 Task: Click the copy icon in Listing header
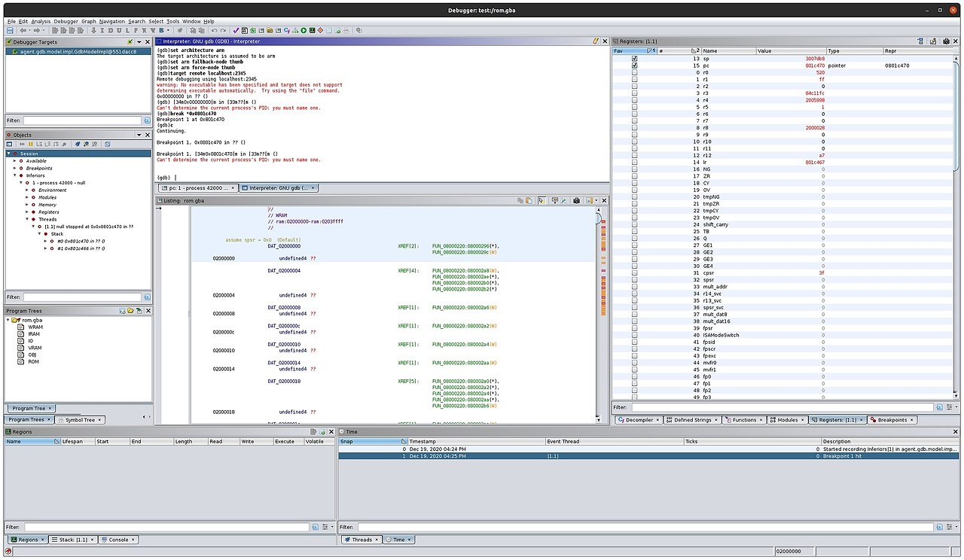click(x=520, y=200)
